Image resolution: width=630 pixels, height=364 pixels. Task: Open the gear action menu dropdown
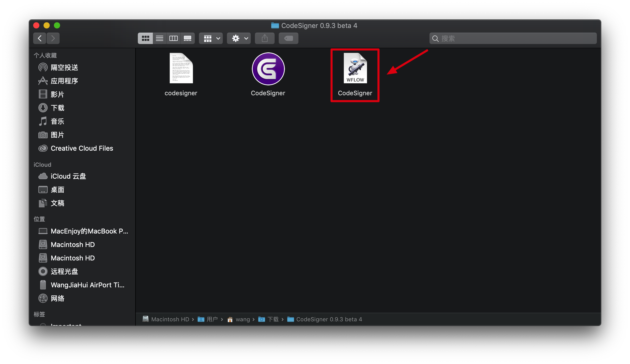pos(239,38)
